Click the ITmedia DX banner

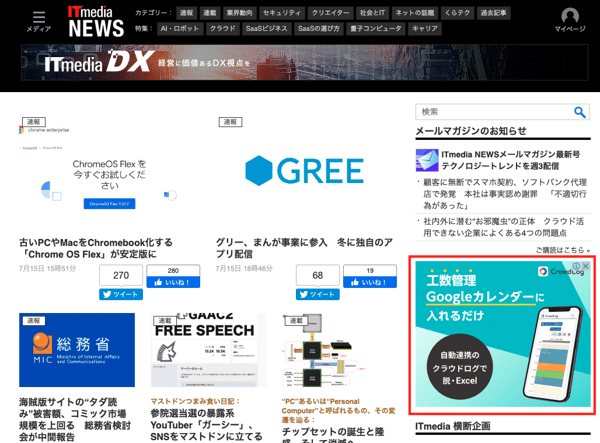[x=304, y=62]
